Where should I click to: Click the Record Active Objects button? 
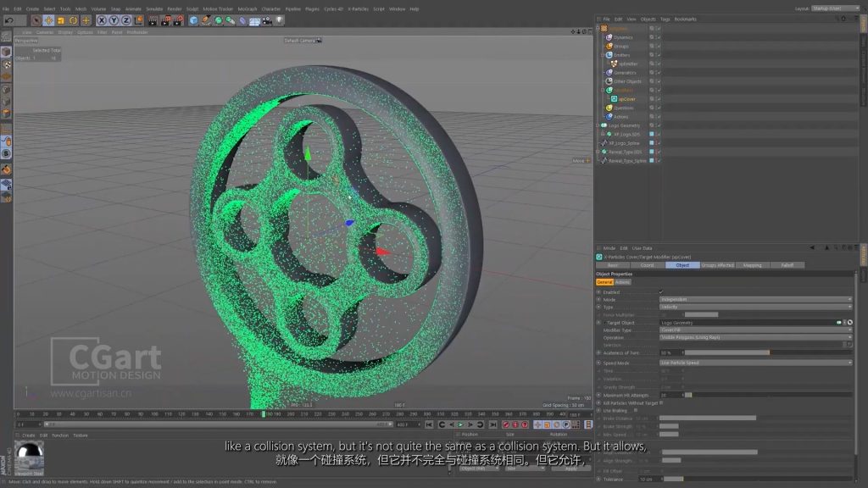pyautogui.click(x=505, y=425)
